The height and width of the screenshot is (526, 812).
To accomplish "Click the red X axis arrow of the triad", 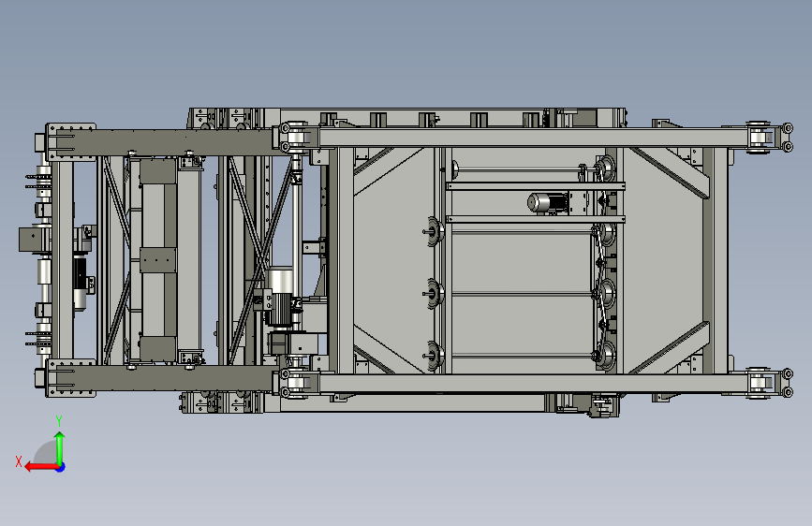I will point(40,467).
